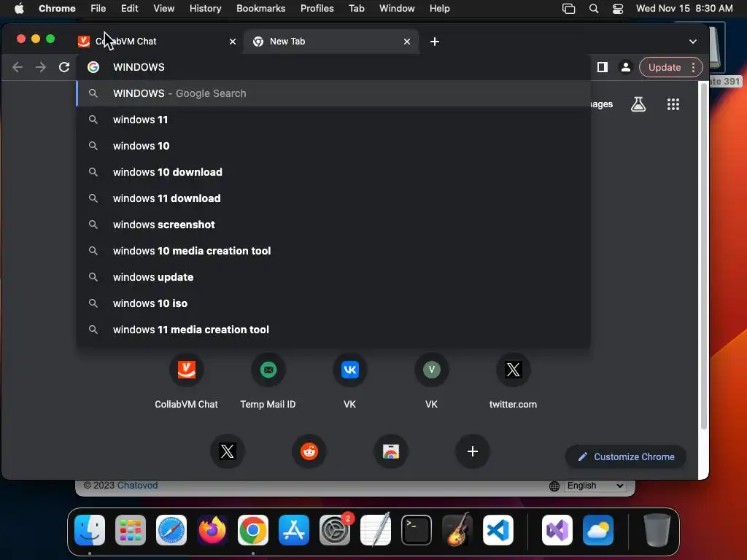Open the Window menu
This screenshot has height=560, width=747.
pyautogui.click(x=397, y=8)
